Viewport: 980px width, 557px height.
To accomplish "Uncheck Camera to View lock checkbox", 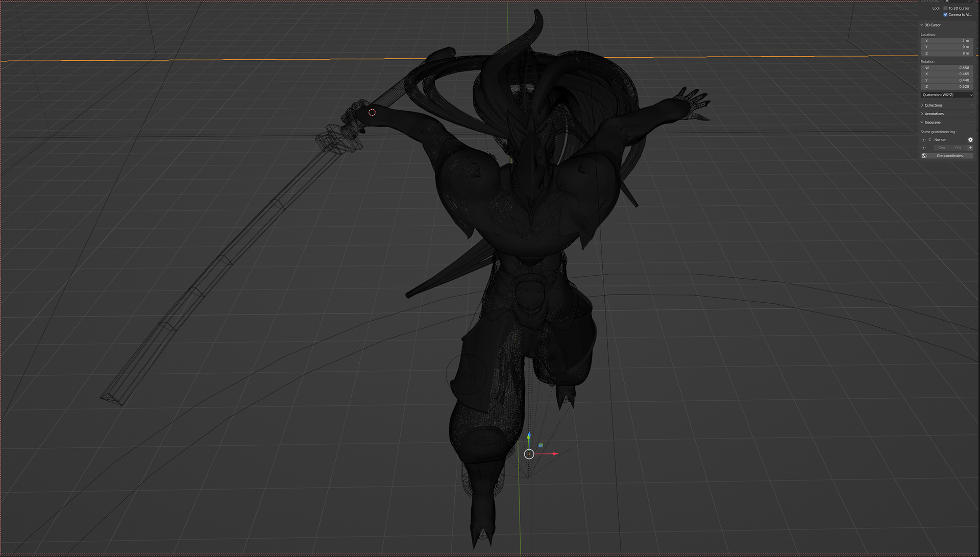I will (x=945, y=14).
